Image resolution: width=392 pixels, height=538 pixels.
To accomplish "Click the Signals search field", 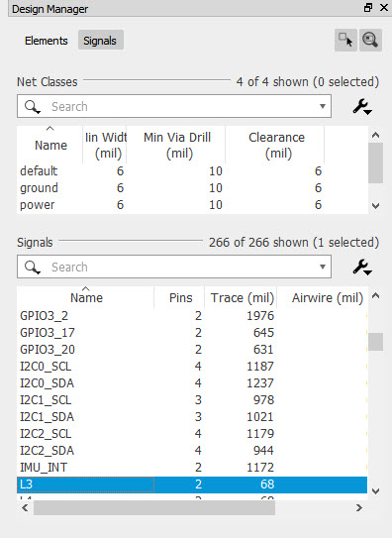I will tap(174, 267).
